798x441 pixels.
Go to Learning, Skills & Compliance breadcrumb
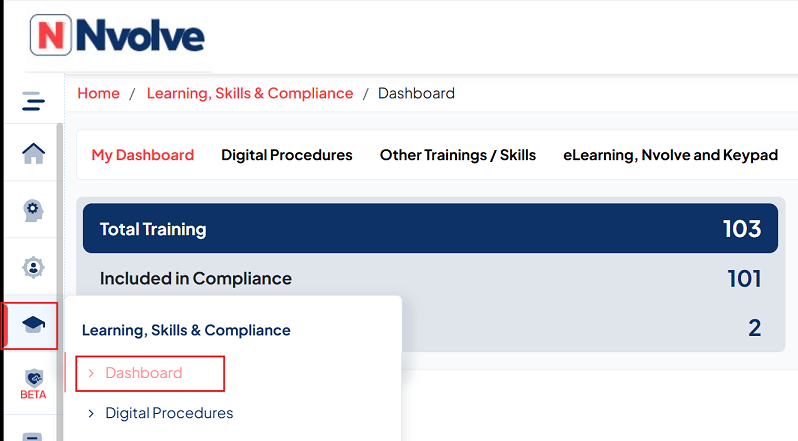250,93
